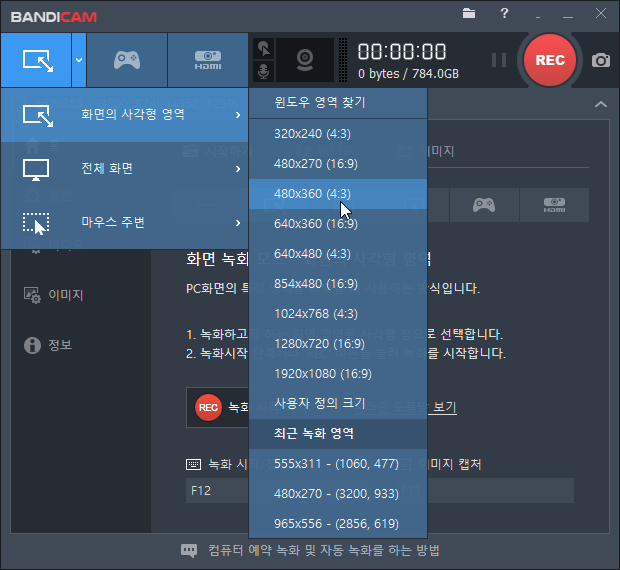Click the speech bubble tip icon
The width and height of the screenshot is (620, 570).
pyautogui.click(x=189, y=551)
